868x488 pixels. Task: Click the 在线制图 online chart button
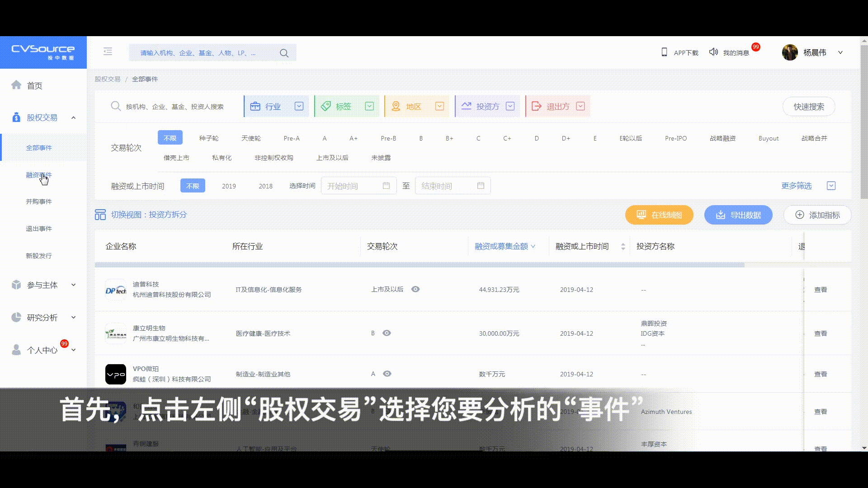tap(659, 215)
